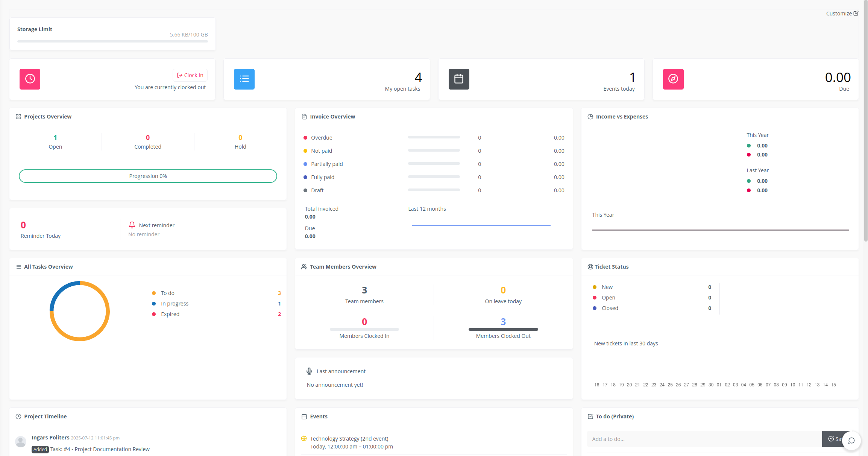Click the receipt icon beside Invoice Overview
The height and width of the screenshot is (456, 868).
click(x=304, y=116)
